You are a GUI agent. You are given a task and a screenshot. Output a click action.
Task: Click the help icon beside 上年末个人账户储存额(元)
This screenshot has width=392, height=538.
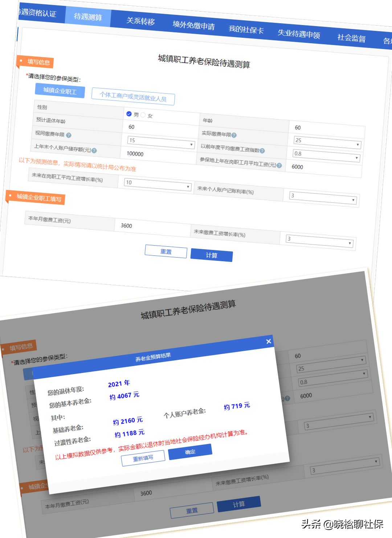click(x=94, y=150)
